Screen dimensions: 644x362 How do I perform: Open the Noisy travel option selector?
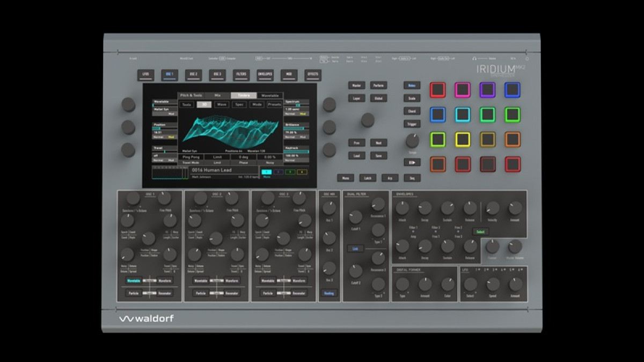pos(270,157)
